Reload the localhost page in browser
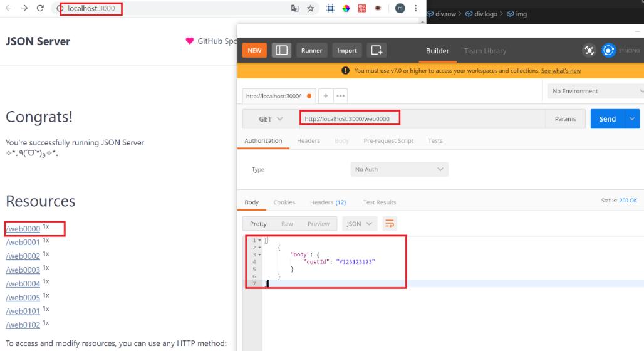 (x=40, y=8)
